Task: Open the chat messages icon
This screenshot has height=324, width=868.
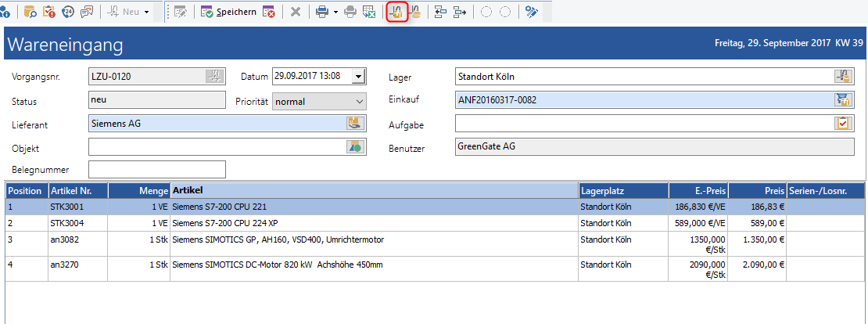Action: (x=87, y=12)
